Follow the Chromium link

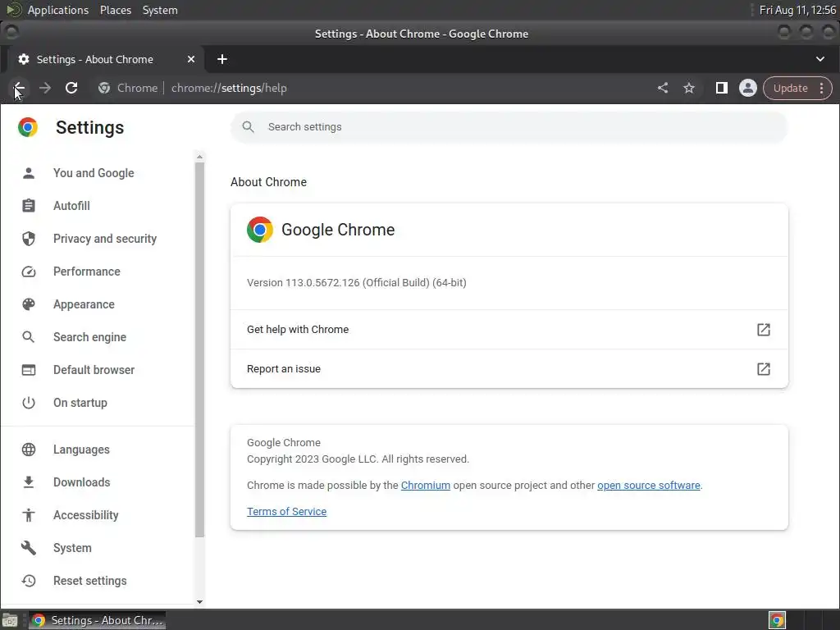(x=426, y=486)
